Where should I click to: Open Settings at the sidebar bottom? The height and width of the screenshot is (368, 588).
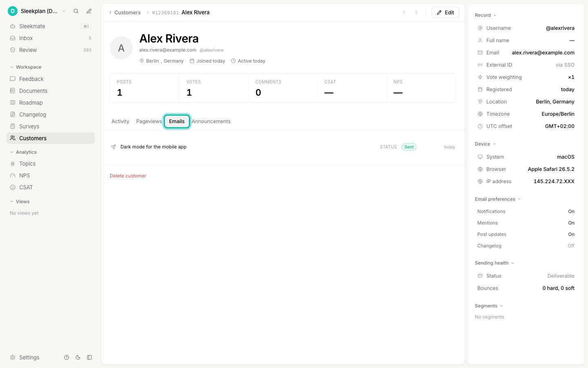click(25, 357)
